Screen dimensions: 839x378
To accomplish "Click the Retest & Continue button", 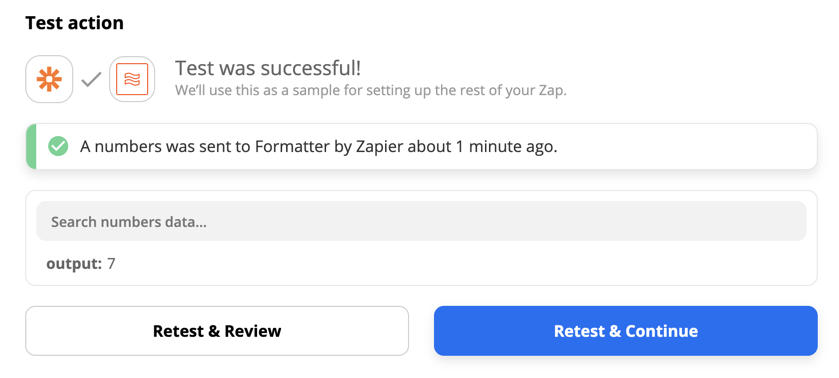I will pyautogui.click(x=626, y=331).
